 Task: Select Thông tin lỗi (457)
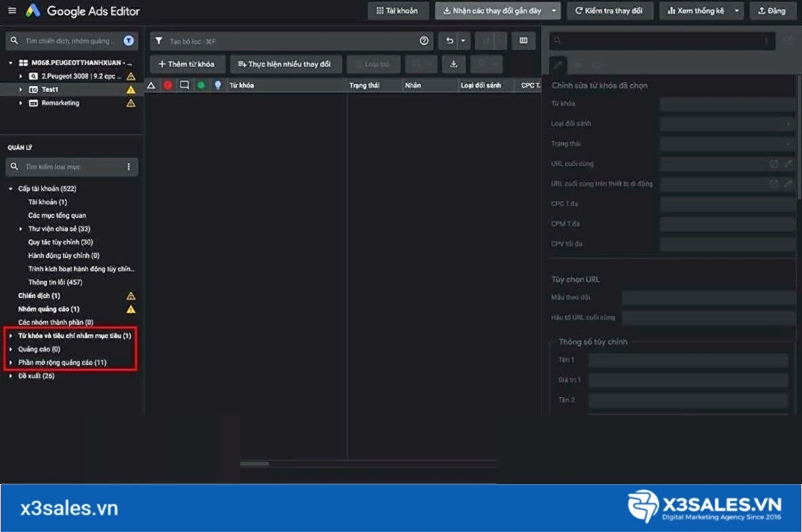(55, 282)
